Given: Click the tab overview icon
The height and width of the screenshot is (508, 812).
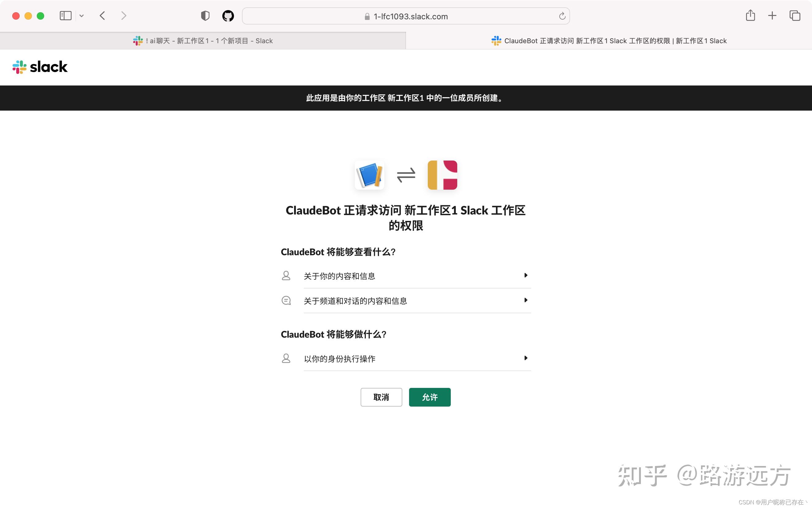Looking at the screenshot, I should pyautogui.click(x=794, y=16).
